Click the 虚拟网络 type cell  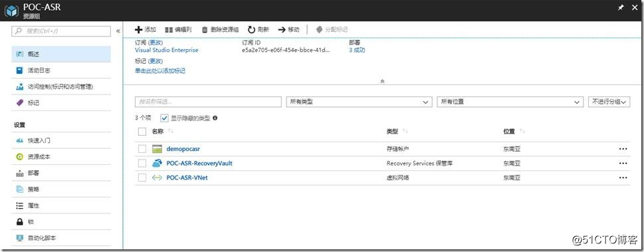point(397,178)
